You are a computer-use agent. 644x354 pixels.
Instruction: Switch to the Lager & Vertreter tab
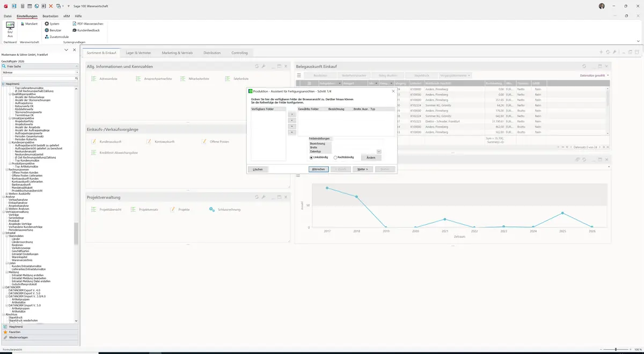138,53
